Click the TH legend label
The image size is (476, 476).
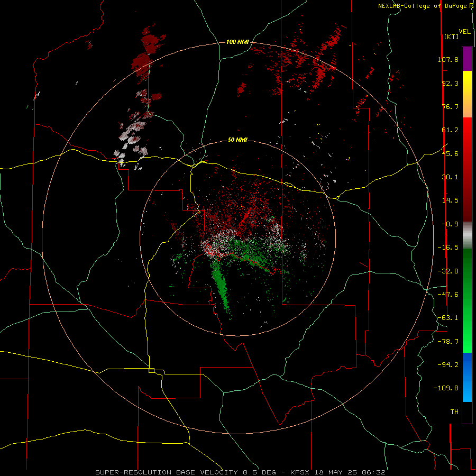click(454, 412)
